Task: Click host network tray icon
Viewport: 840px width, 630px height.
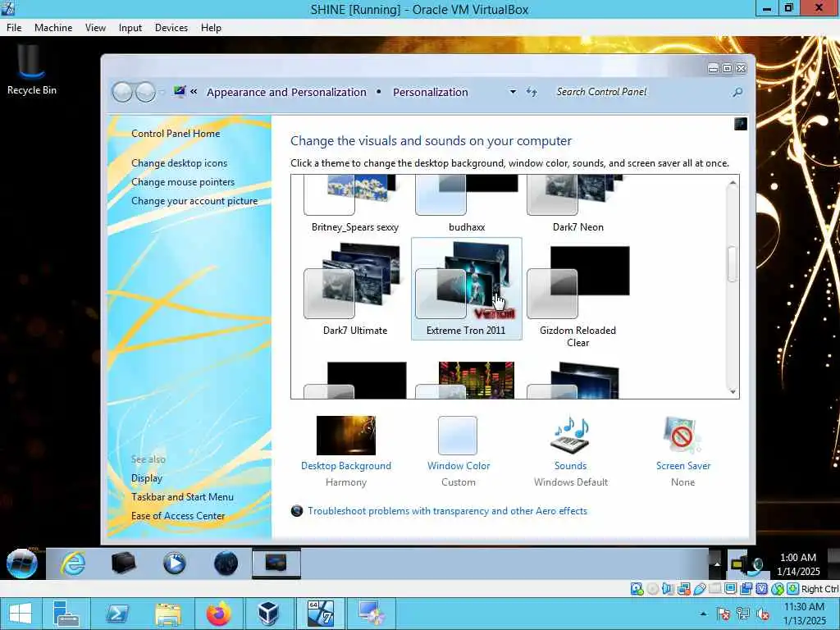Action: [743, 614]
